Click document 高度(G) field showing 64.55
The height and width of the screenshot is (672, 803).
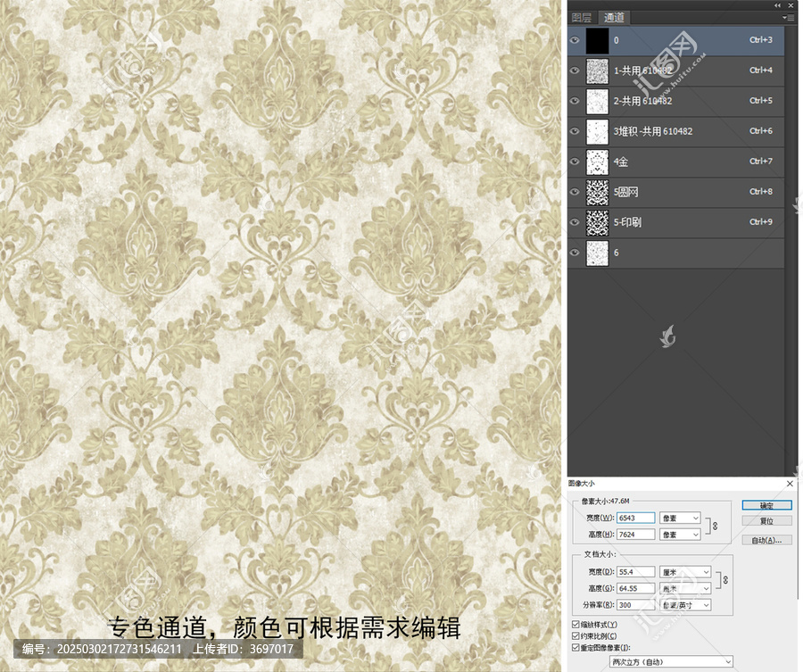tap(635, 588)
